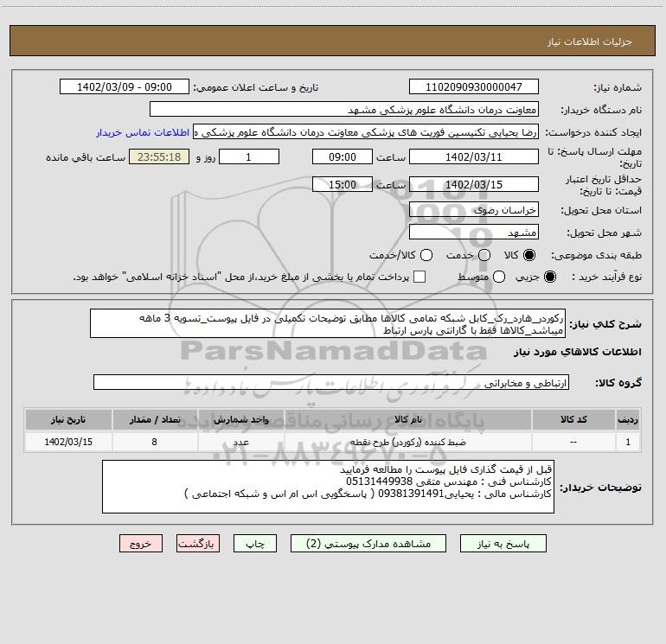Click the quantity cell showing 8
Viewport: 666px width, 644px height.
155,442
